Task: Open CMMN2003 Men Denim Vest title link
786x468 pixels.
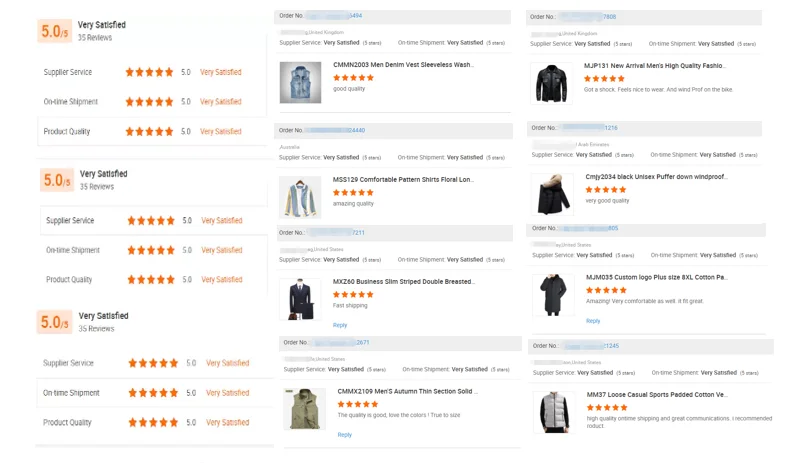Action: pyautogui.click(x=403, y=65)
